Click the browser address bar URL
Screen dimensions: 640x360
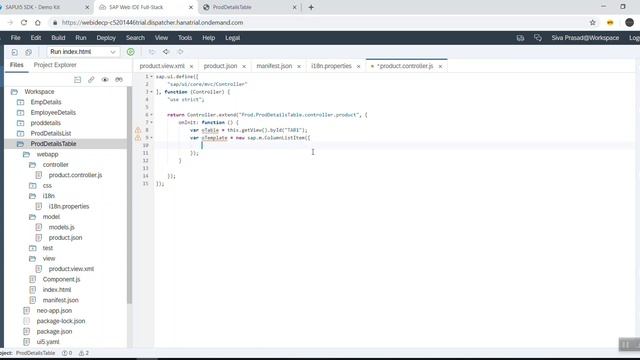(152, 23)
